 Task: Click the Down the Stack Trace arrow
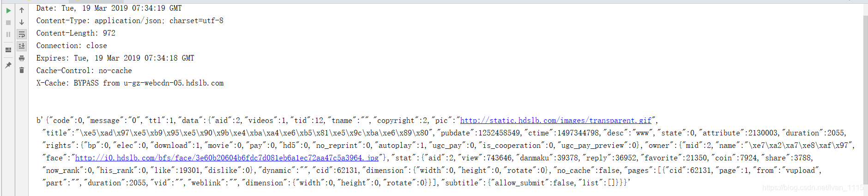point(22,22)
